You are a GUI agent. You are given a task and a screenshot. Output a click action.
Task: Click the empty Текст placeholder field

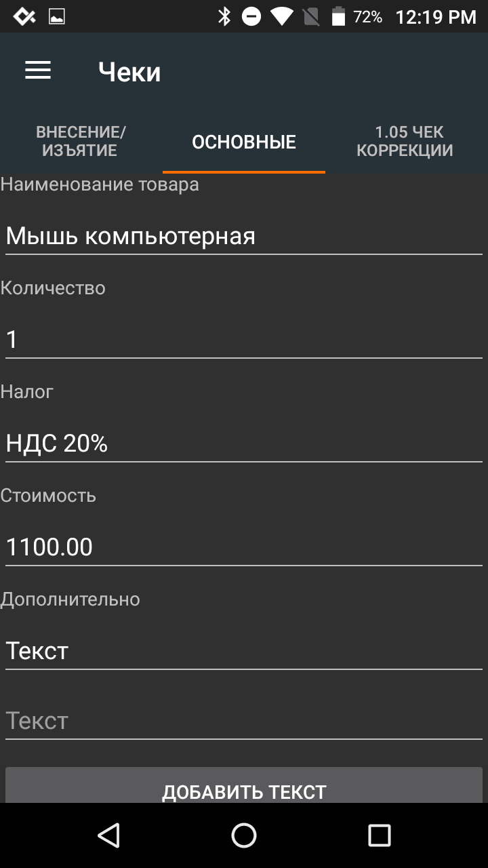(x=243, y=720)
